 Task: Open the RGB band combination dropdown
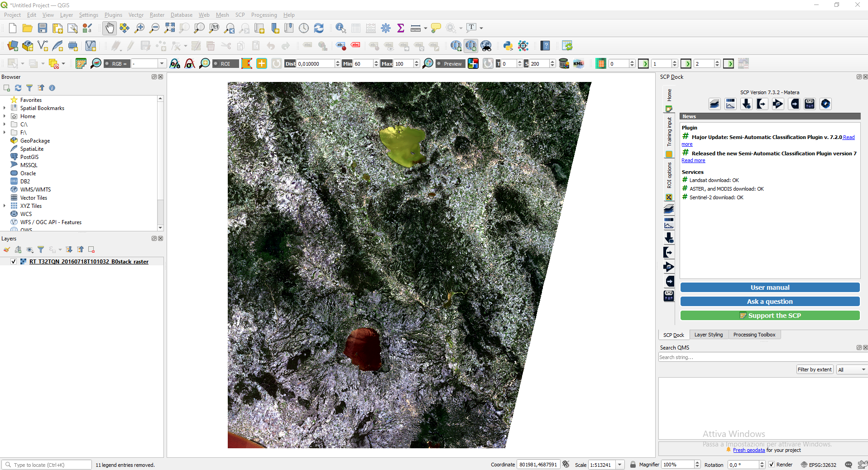162,64
